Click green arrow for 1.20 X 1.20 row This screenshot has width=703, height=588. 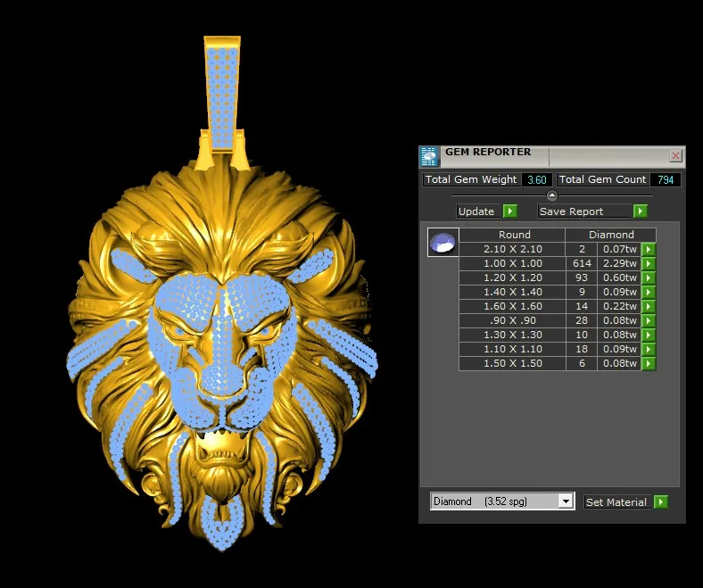[649, 278]
